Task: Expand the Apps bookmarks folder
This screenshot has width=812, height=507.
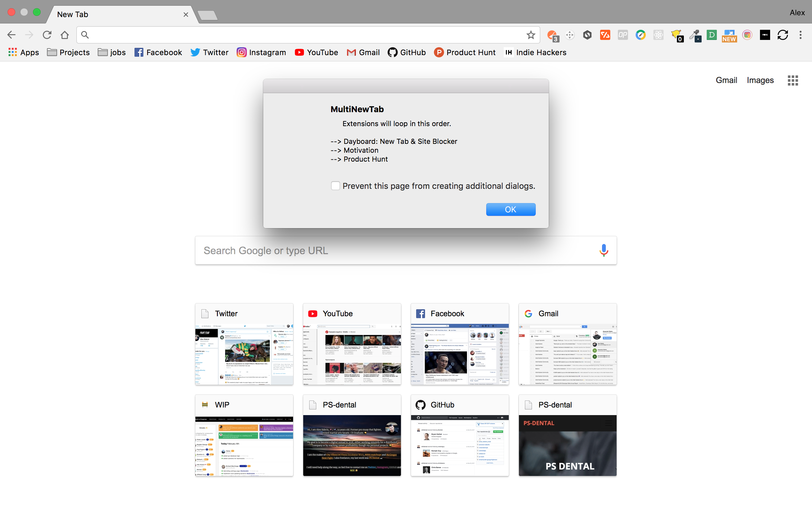Action: pyautogui.click(x=23, y=52)
